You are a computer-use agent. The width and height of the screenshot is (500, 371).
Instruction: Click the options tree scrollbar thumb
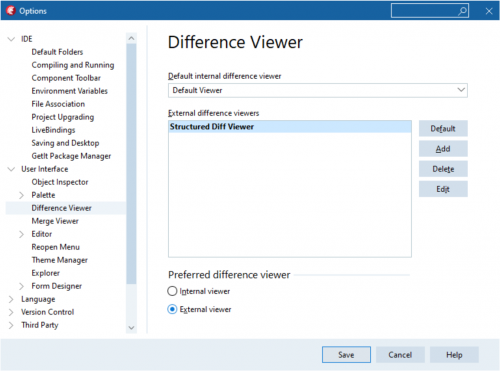[x=131, y=164]
